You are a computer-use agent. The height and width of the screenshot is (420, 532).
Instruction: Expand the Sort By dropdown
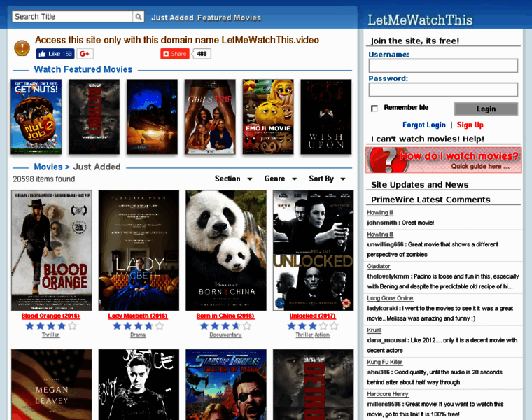point(327,178)
